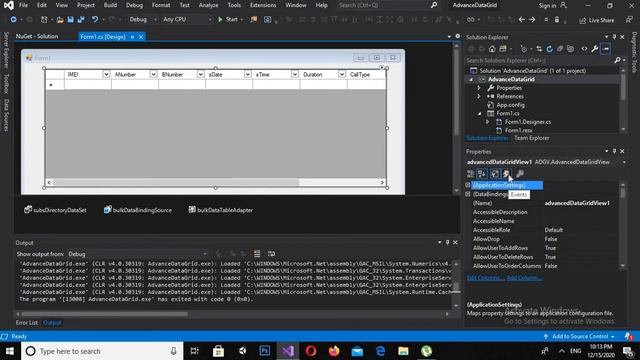Screen dimensions: 640x360
Task: Show Events lightning icon in Properties window
Action: 507,174
